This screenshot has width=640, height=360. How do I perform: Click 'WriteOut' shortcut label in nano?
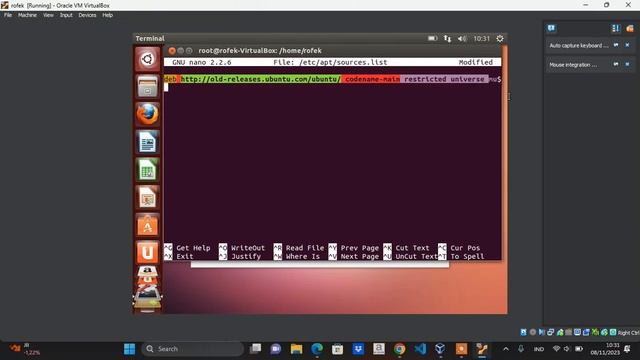click(x=248, y=248)
